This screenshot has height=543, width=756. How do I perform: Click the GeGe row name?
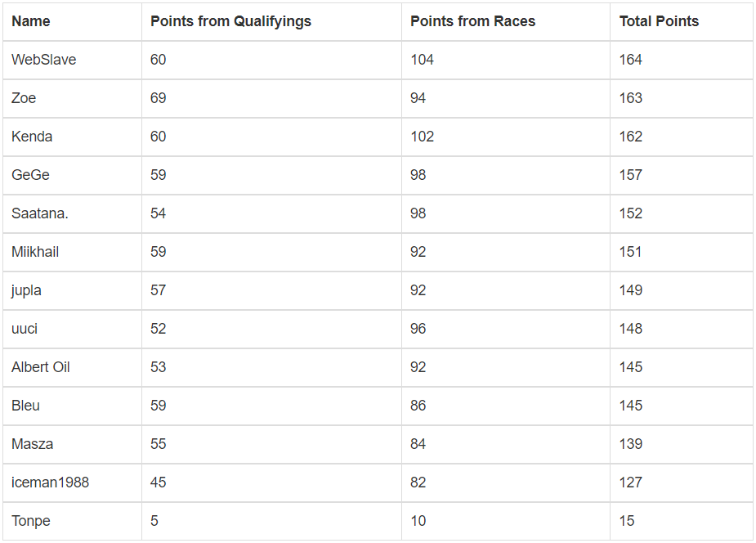(x=31, y=175)
